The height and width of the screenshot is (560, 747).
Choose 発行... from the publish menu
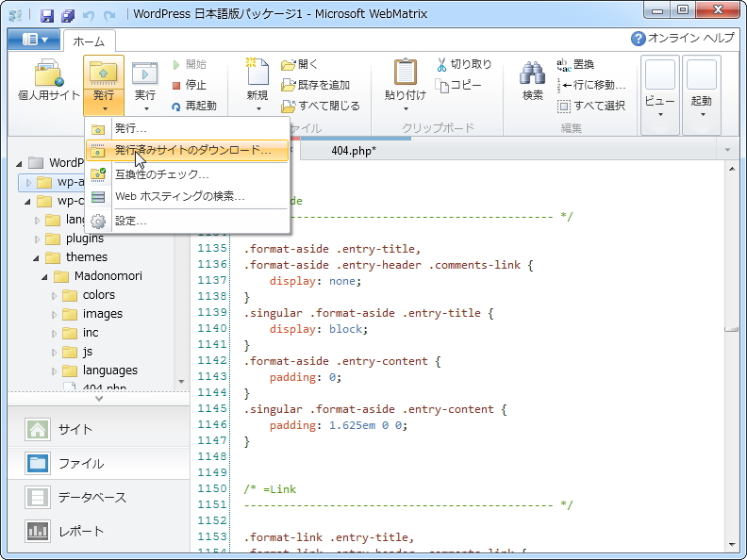(188, 128)
